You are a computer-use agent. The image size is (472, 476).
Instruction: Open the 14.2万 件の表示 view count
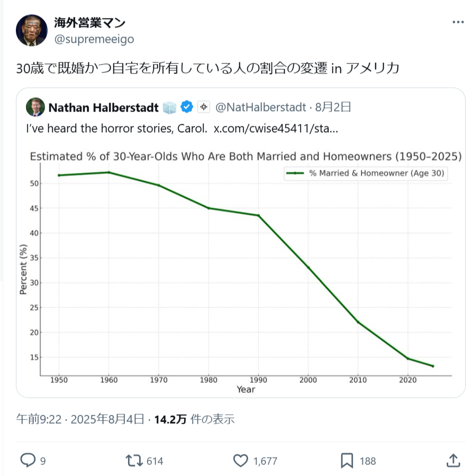coord(194,419)
